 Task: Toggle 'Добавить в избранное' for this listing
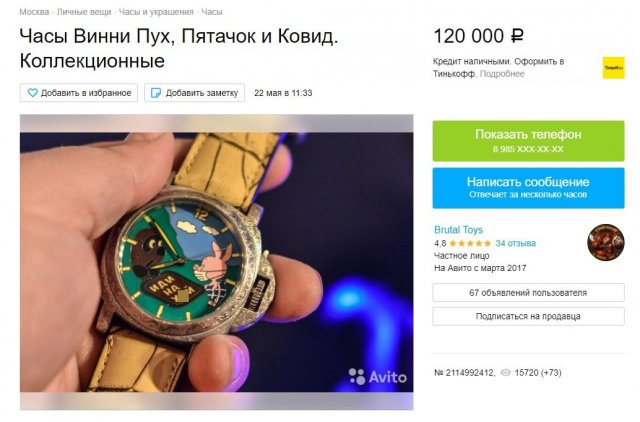coord(79,93)
